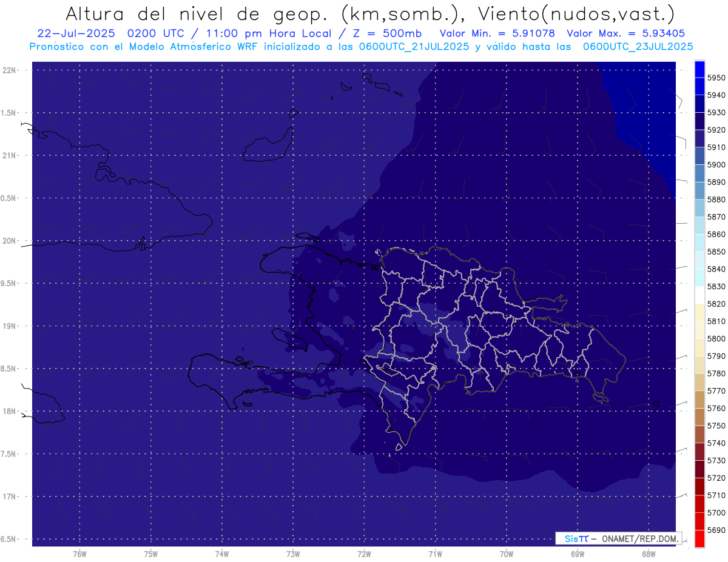Viewport: 728px width, 562px height.
Task: Click the '20N' latitude axis label
Action: (9, 241)
